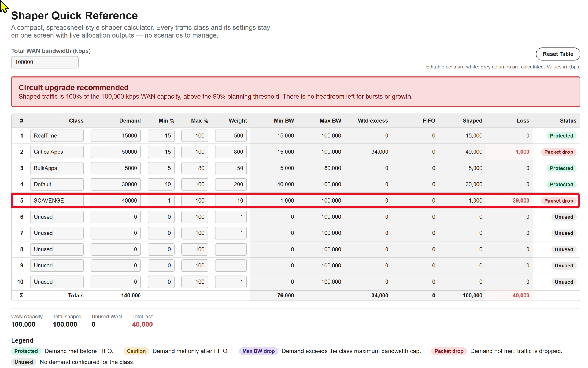Click the Status column header
This screenshot has width=588, height=368.
coord(568,121)
